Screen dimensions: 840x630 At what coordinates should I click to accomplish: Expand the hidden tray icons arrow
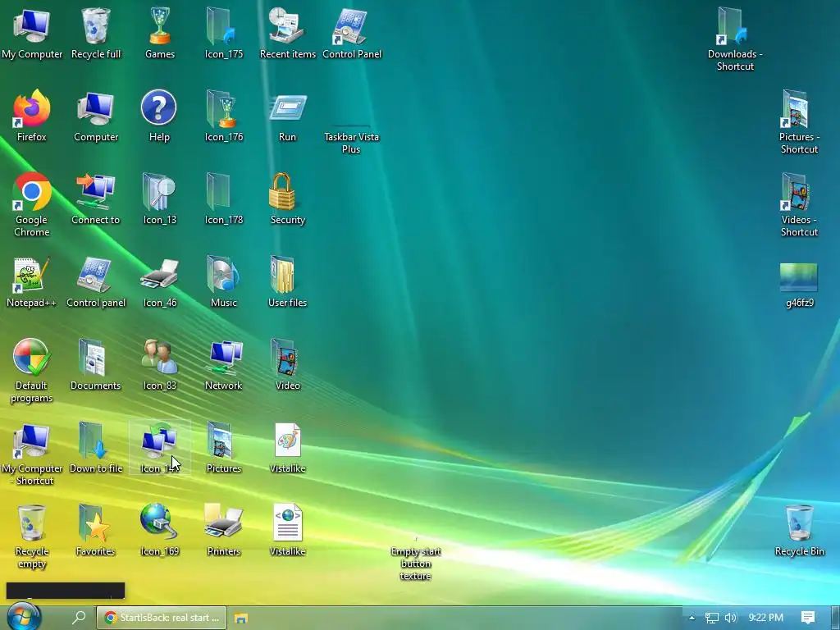(692, 618)
